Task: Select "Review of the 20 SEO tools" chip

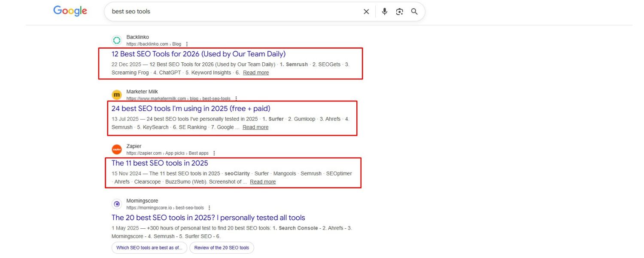Action: coord(222,248)
